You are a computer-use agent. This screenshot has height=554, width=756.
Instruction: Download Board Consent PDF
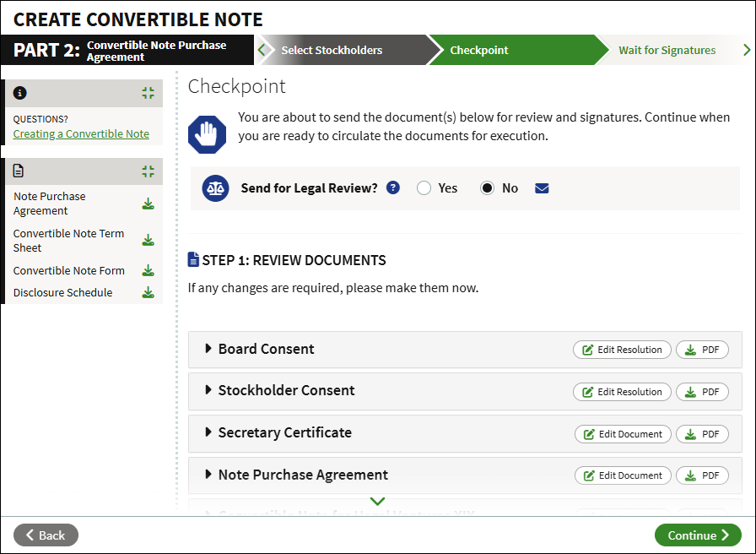702,350
